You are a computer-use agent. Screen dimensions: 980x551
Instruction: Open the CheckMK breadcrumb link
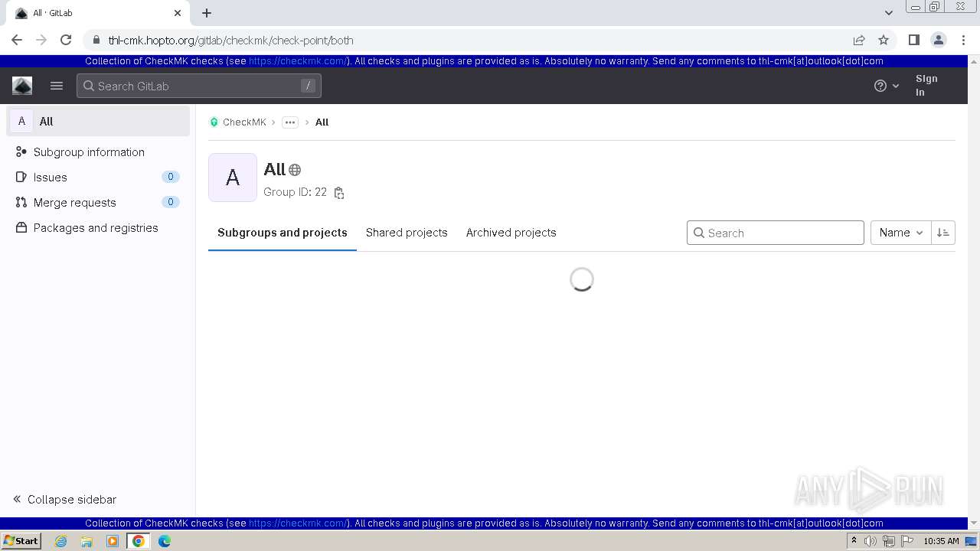pos(238,122)
